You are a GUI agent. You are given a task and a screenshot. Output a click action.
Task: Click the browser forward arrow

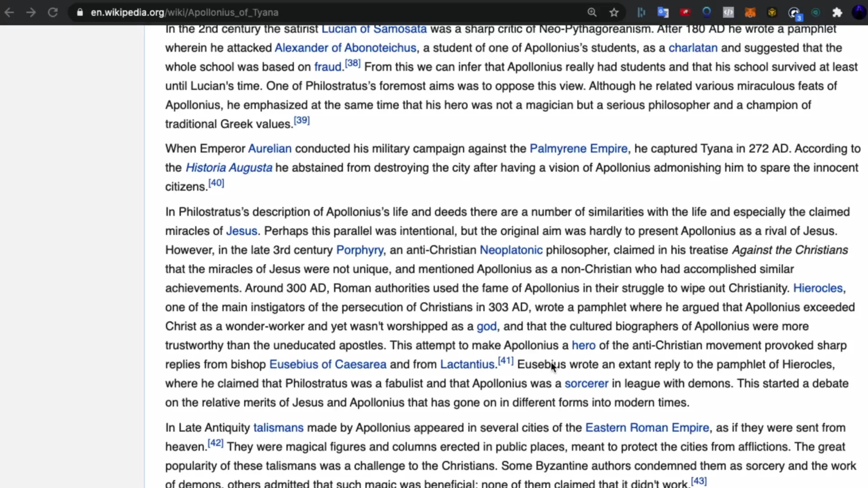(x=31, y=12)
